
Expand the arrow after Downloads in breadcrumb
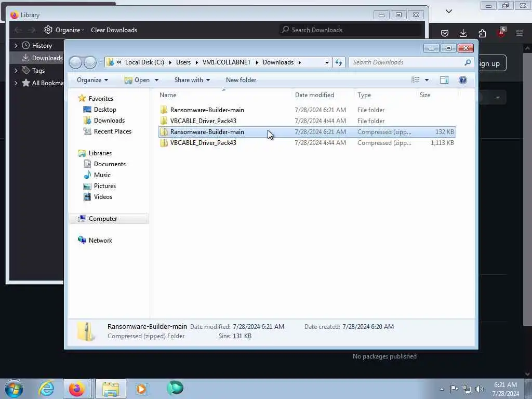pyautogui.click(x=300, y=62)
